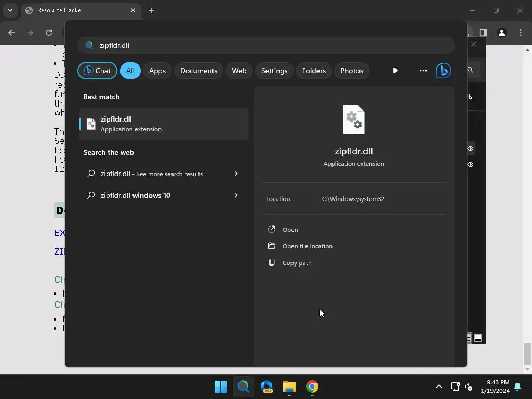Switch to the Apps filter tab
532x399 pixels.
pyautogui.click(x=157, y=71)
